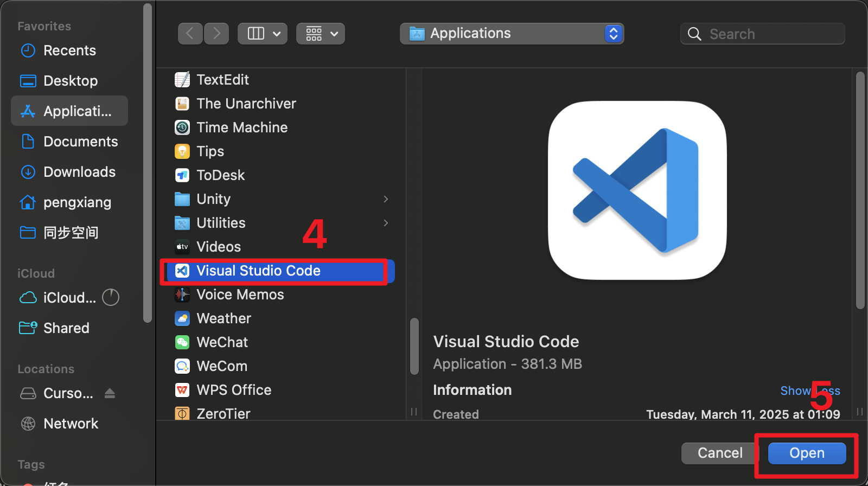The height and width of the screenshot is (486, 868).
Task: Click the Visual Studio Code list icon
Action: (182, 271)
